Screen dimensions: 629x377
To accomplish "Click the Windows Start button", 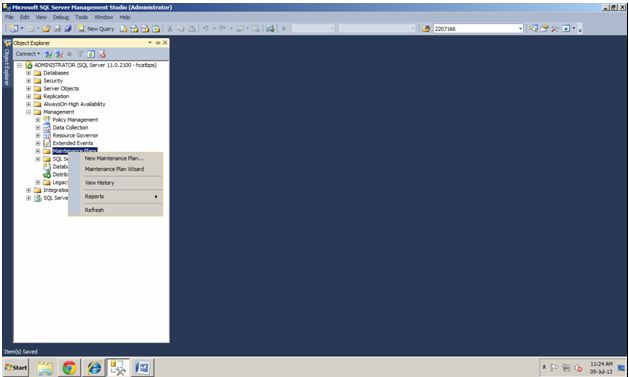I will coord(16,367).
